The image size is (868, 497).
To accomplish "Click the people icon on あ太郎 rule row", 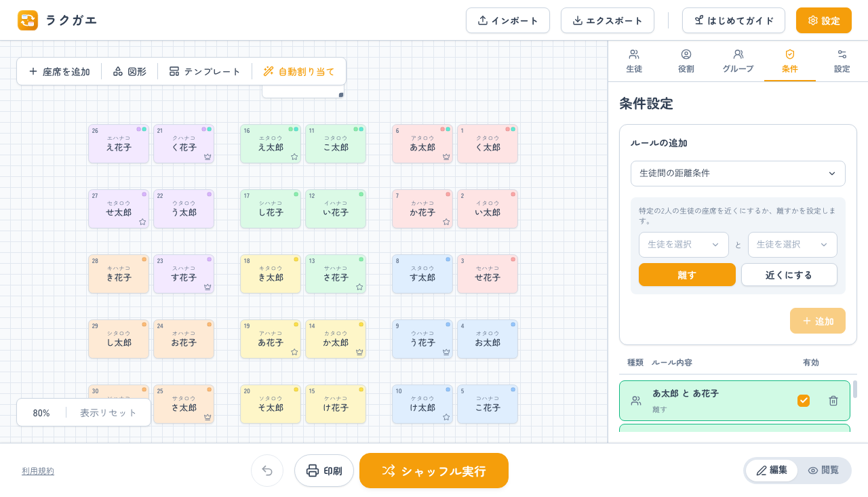I will pyautogui.click(x=636, y=401).
